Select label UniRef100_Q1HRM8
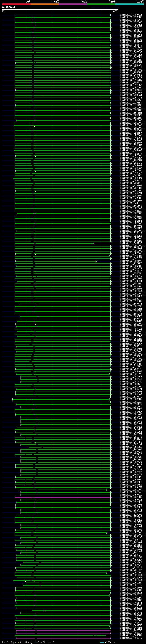The height and width of the screenshot is (644, 146). (131, 364)
